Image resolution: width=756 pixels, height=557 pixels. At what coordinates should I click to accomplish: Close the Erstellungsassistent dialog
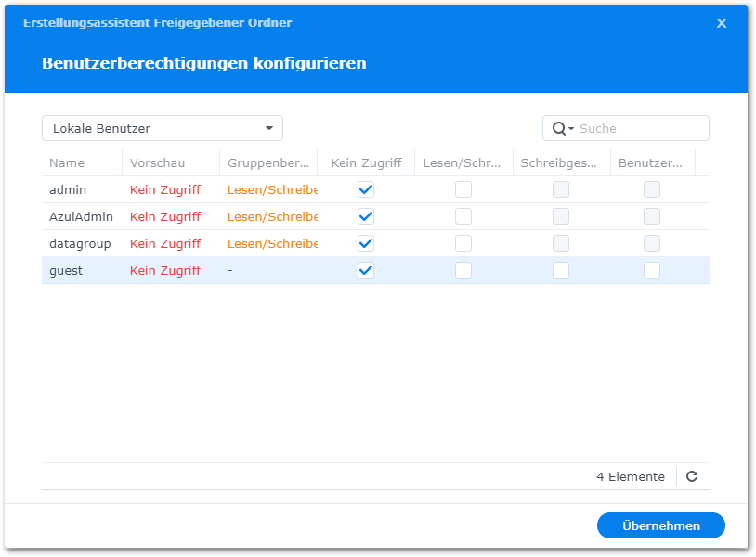(x=722, y=23)
